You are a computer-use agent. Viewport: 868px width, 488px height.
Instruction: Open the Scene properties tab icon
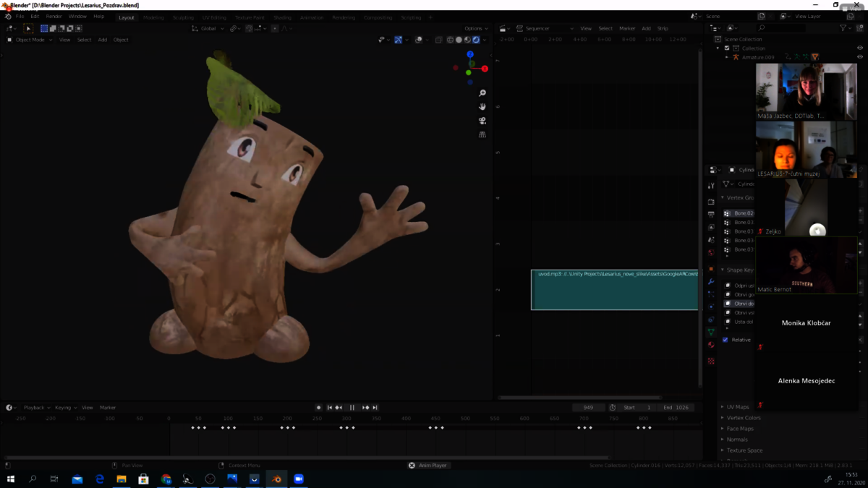click(x=711, y=240)
